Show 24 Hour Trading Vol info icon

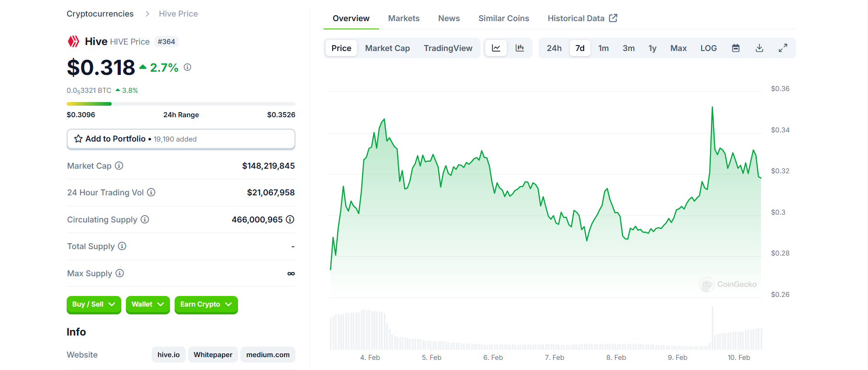[151, 192]
